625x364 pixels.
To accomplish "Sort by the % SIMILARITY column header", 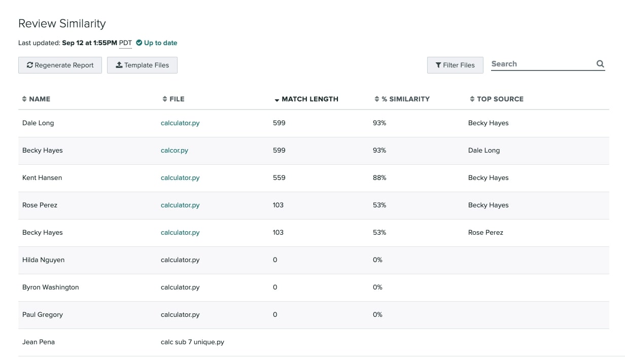I will tap(405, 99).
